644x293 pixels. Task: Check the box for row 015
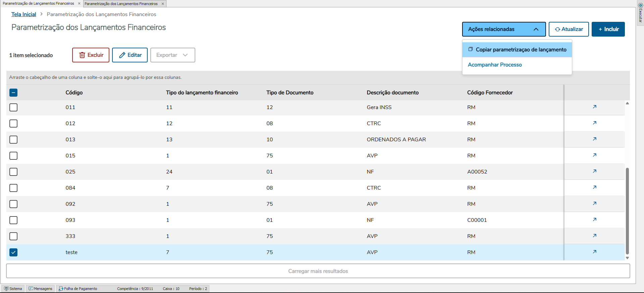point(13,156)
